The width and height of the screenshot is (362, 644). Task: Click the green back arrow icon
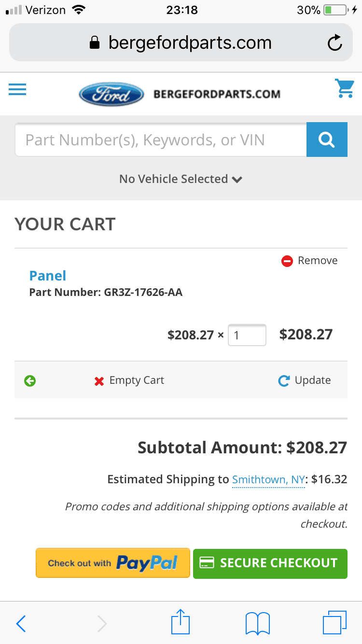click(x=30, y=381)
